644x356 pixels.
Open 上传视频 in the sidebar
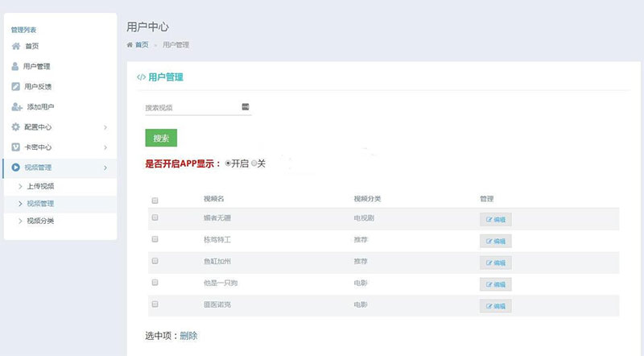(x=40, y=186)
